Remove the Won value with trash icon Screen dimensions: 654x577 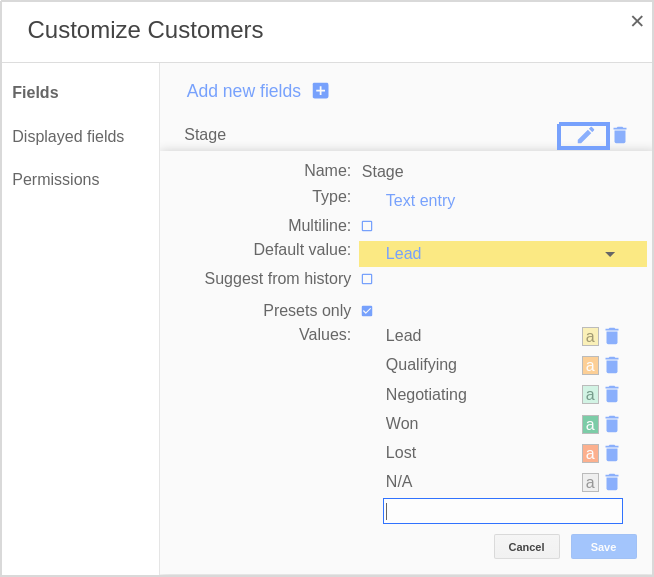click(612, 424)
